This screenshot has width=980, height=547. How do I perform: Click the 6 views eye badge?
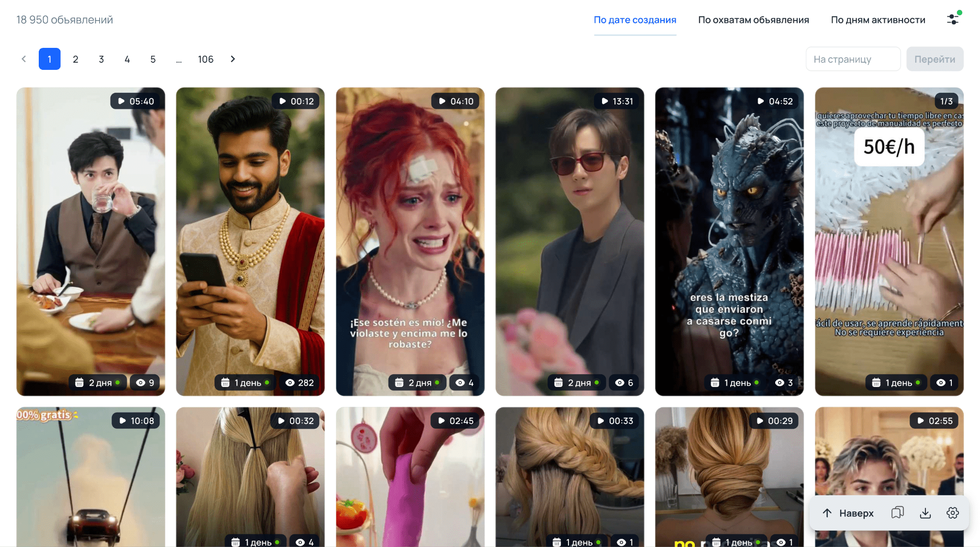624,382
